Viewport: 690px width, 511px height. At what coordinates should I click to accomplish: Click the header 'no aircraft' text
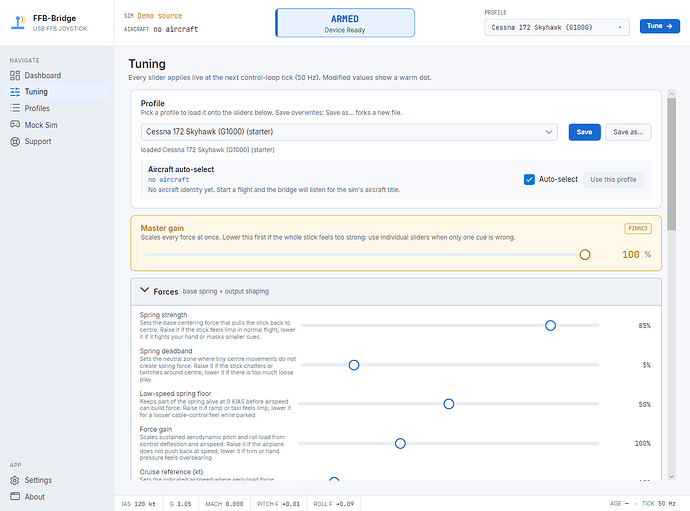pyautogui.click(x=176, y=29)
